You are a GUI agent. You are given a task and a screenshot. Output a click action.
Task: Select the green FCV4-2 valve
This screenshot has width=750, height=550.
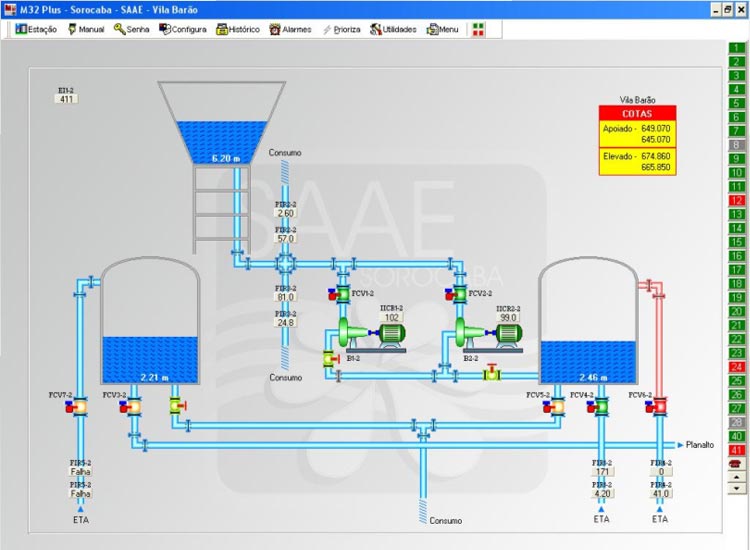[x=598, y=407]
